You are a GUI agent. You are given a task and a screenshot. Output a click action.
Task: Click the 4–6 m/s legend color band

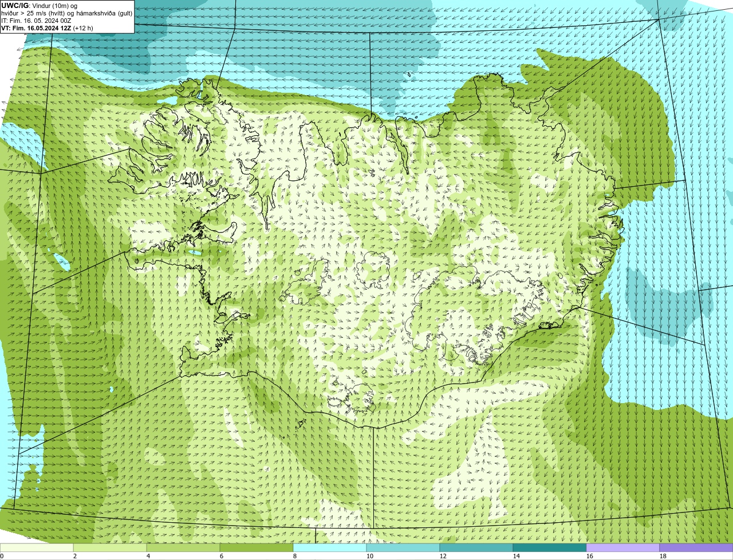coord(183,548)
